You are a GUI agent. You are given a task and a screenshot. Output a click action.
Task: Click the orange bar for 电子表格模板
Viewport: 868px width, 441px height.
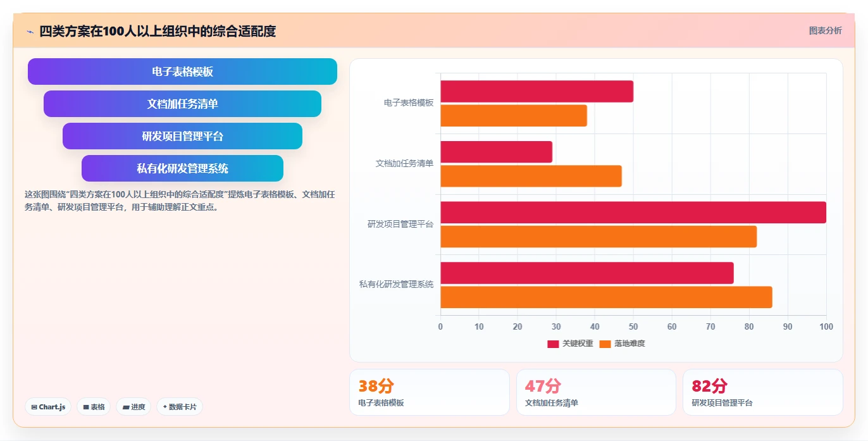pos(514,116)
